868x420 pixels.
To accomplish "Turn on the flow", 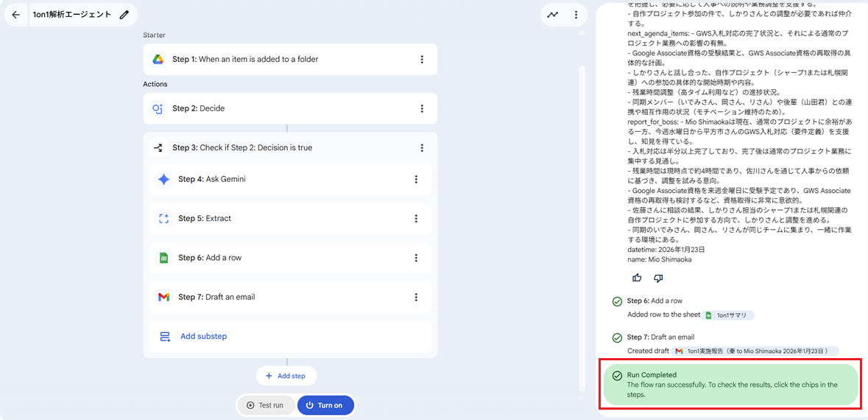I will point(325,405).
